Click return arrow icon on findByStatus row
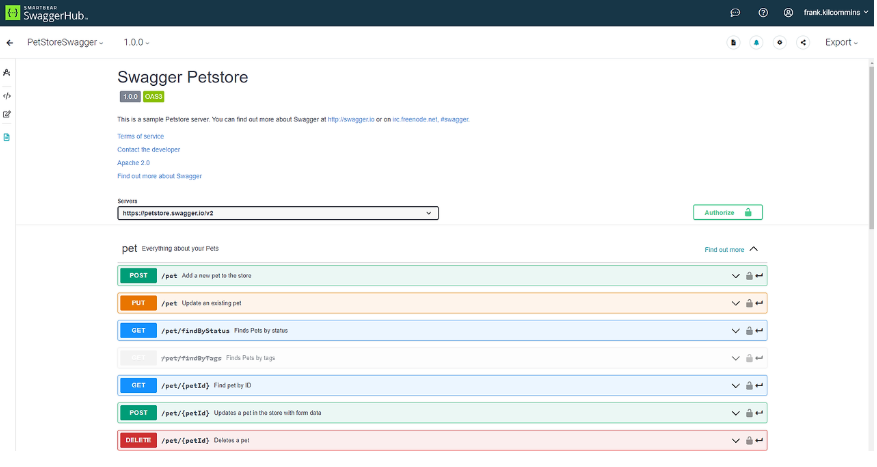This screenshot has height=467, width=877. coord(759,331)
